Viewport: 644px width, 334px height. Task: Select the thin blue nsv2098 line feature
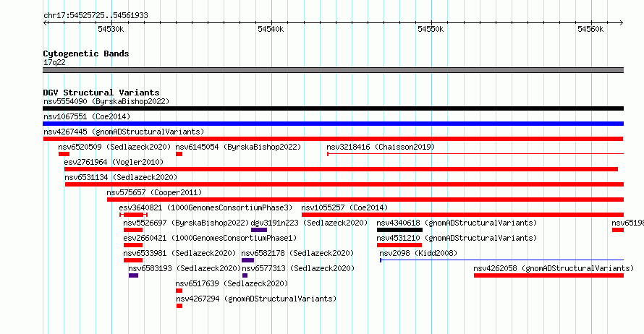pos(502,260)
